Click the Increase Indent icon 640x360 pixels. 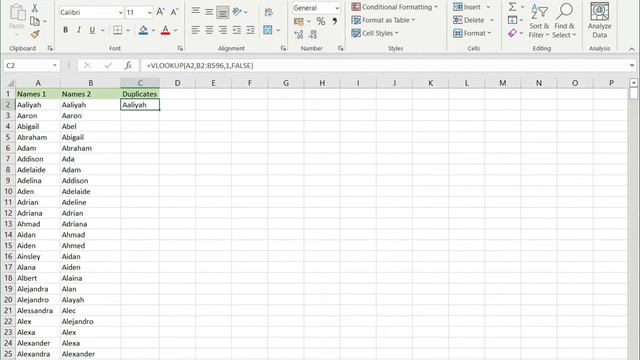pyautogui.click(x=250, y=30)
